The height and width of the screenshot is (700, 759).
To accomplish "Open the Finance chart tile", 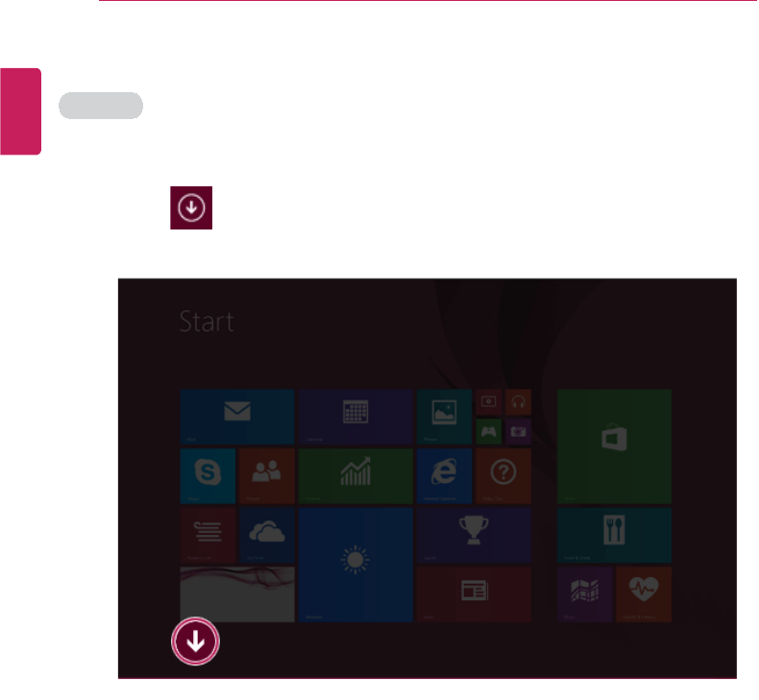I will click(x=355, y=476).
